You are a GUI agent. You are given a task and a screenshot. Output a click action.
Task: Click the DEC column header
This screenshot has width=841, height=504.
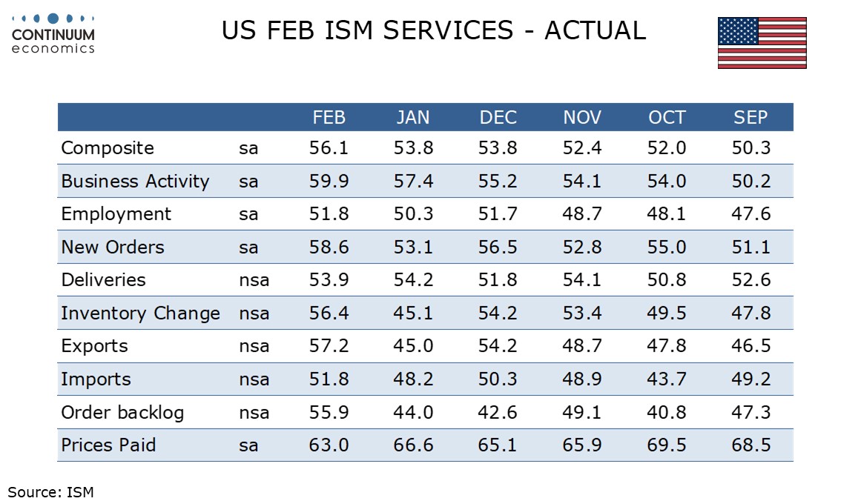498,118
